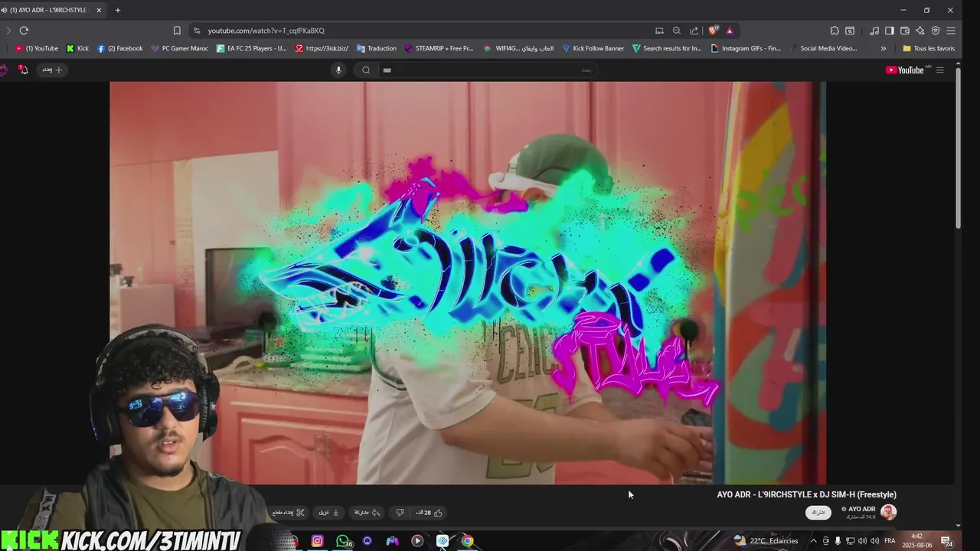Dislike the video with thumbs down
980x551 pixels.
point(400,513)
